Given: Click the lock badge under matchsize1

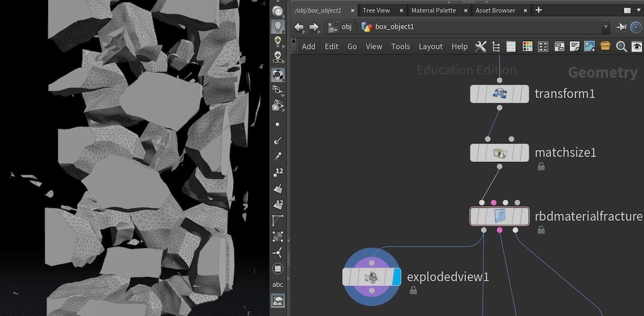Looking at the screenshot, I should tap(541, 167).
